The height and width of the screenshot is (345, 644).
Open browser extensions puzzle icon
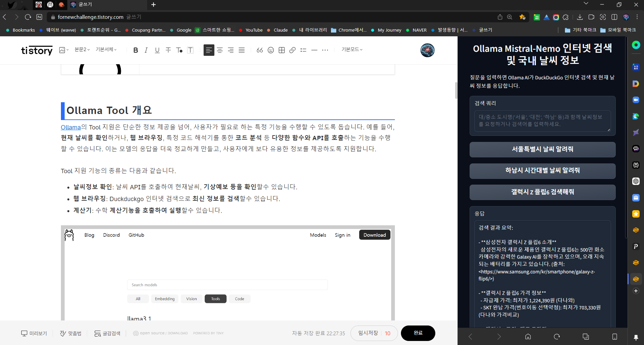click(566, 17)
